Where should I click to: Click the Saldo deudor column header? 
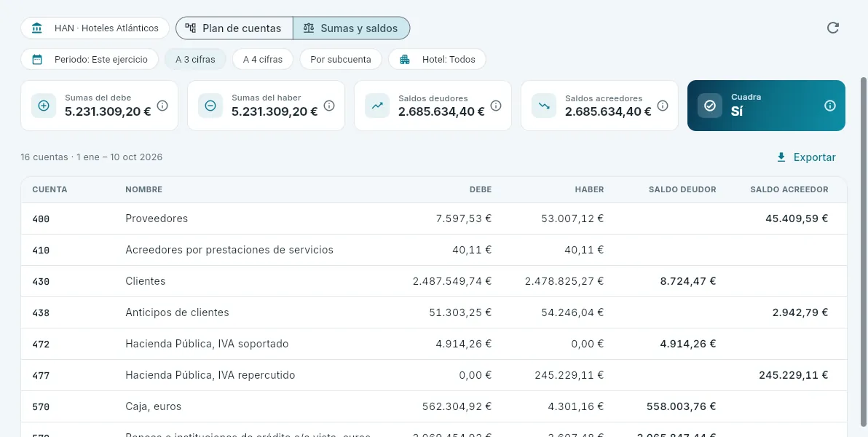coord(682,189)
